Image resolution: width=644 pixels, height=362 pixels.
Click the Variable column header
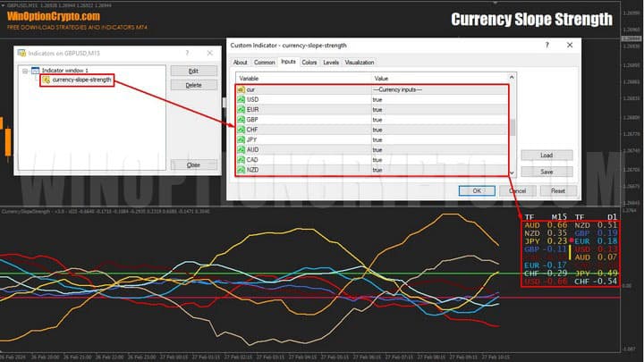point(303,78)
